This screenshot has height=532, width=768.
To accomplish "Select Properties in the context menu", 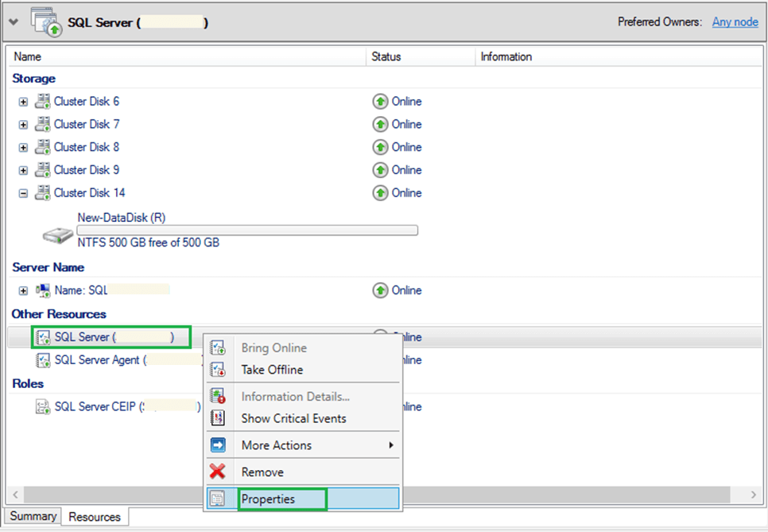I will 268,499.
